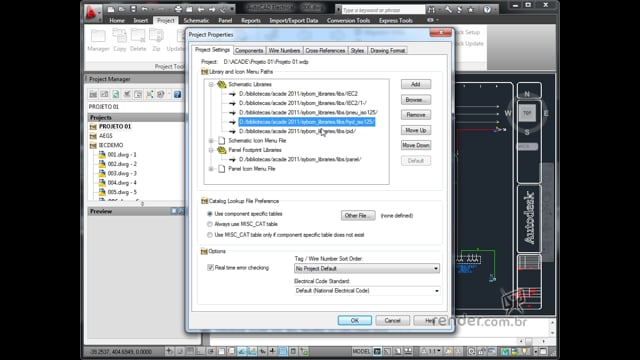Click the TOP face of the ViewCube
Screen dimensions: 640x360
pyautogui.click(x=527, y=113)
